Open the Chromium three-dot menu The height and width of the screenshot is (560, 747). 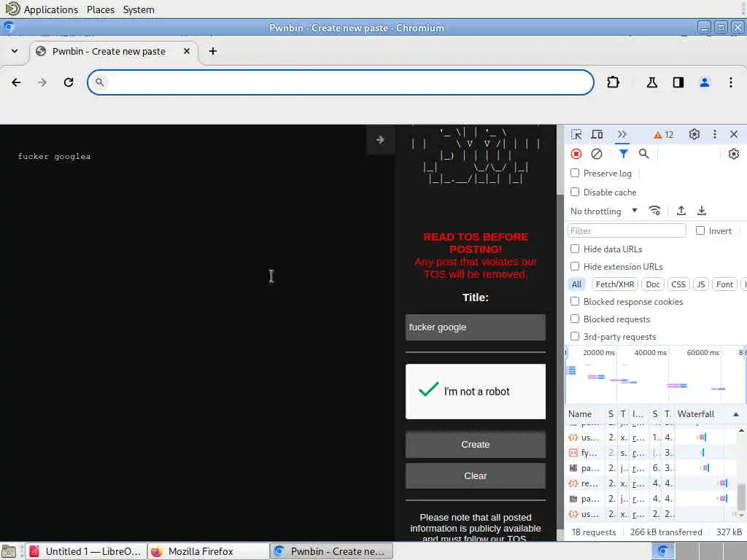point(731,82)
